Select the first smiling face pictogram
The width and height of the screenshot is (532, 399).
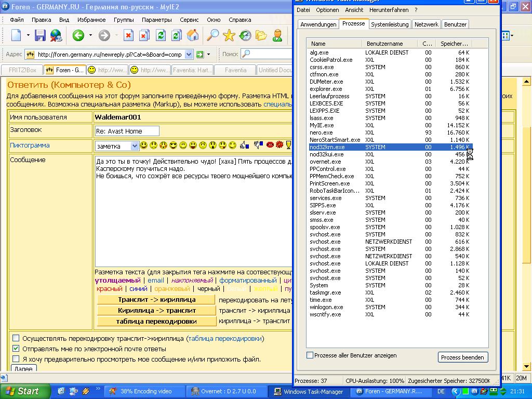point(144,145)
